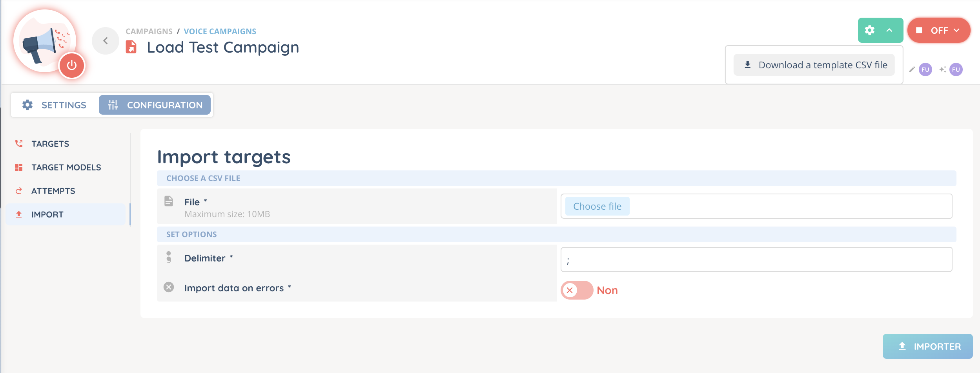The width and height of the screenshot is (980, 373).
Task: Click the Importer upload button
Action: [x=927, y=346]
